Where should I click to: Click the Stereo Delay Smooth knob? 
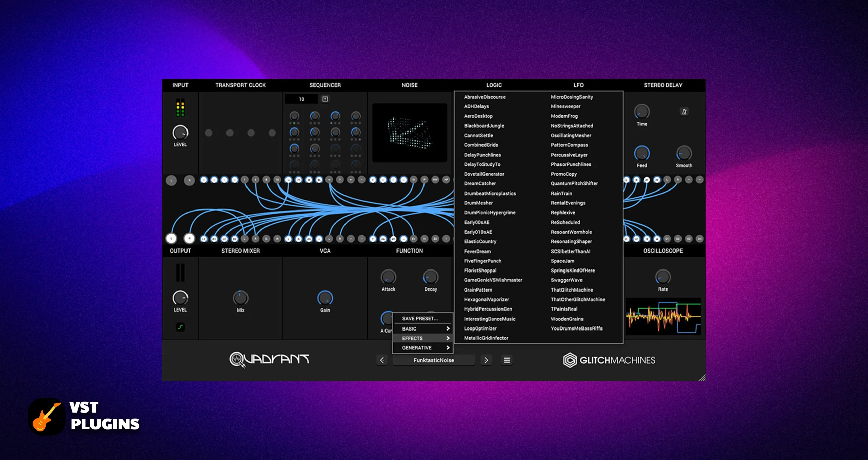click(x=684, y=153)
